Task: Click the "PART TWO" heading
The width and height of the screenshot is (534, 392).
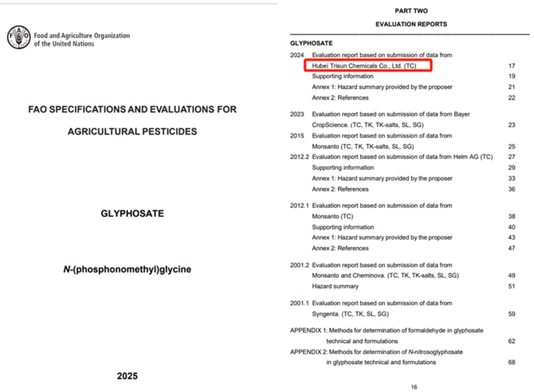Action: pyautogui.click(x=411, y=11)
